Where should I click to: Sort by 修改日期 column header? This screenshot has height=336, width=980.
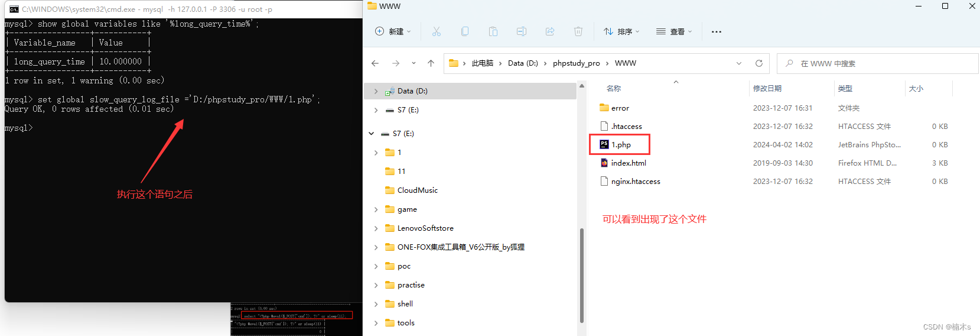coord(767,88)
